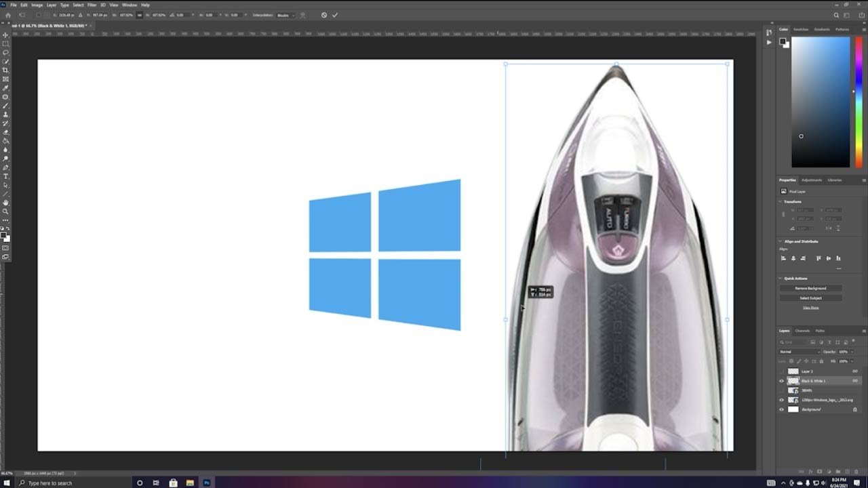Screen dimensions: 868x488
Task: Open the Properties panel menu
Action: 864,180
